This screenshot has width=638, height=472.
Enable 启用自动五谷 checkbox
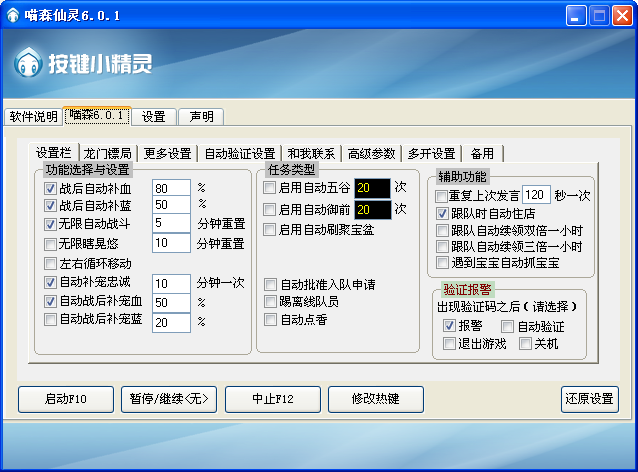pyautogui.click(x=269, y=188)
